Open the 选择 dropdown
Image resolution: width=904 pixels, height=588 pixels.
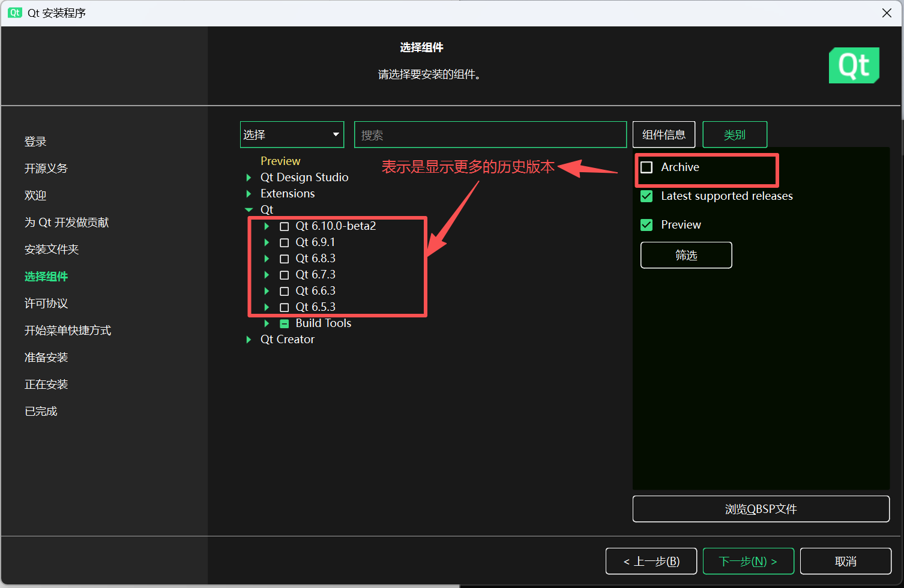point(292,134)
